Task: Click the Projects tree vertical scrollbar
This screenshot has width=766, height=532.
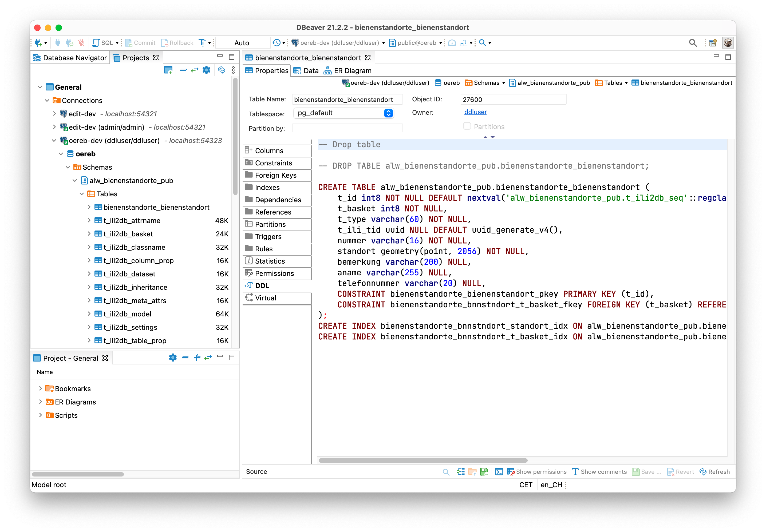Action: point(235,136)
